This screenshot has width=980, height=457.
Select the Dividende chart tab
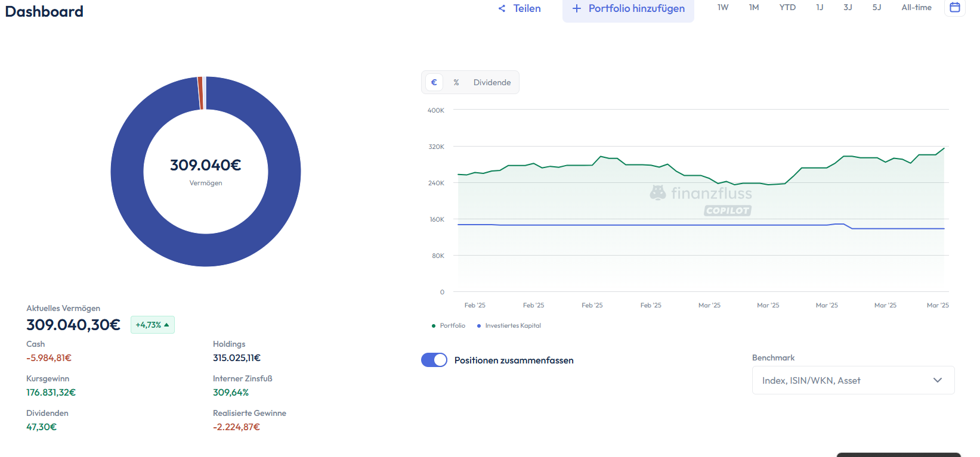492,82
